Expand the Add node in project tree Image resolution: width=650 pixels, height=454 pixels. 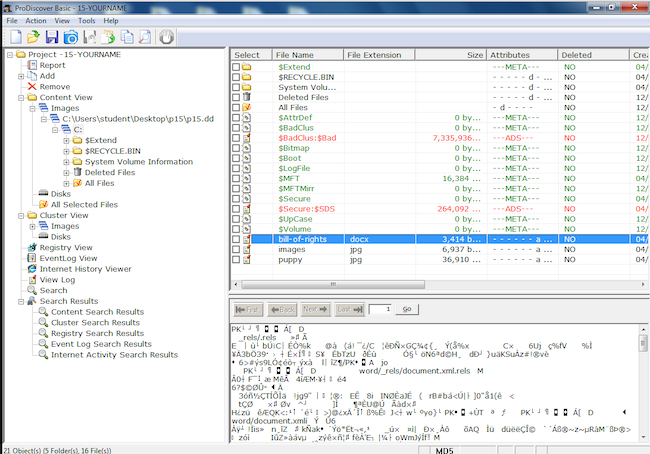19,76
